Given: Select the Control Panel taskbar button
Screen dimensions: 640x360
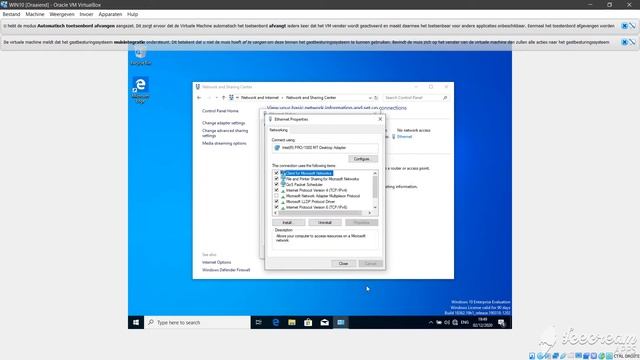Looking at the screenshot, I should [341, 322].
